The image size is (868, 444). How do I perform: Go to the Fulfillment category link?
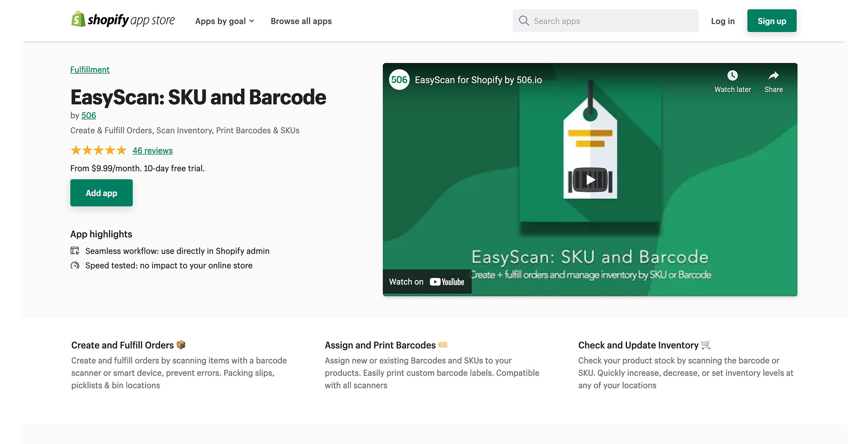click(90, 69)
